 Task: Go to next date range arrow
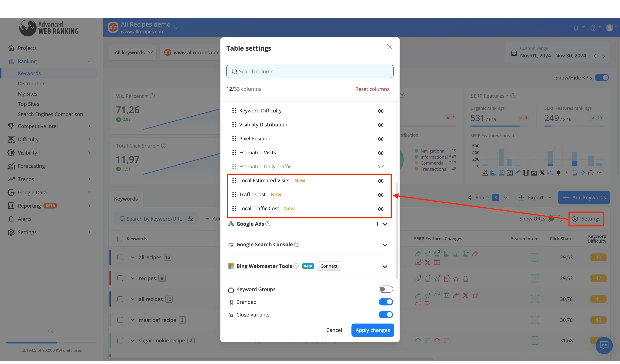603,56
